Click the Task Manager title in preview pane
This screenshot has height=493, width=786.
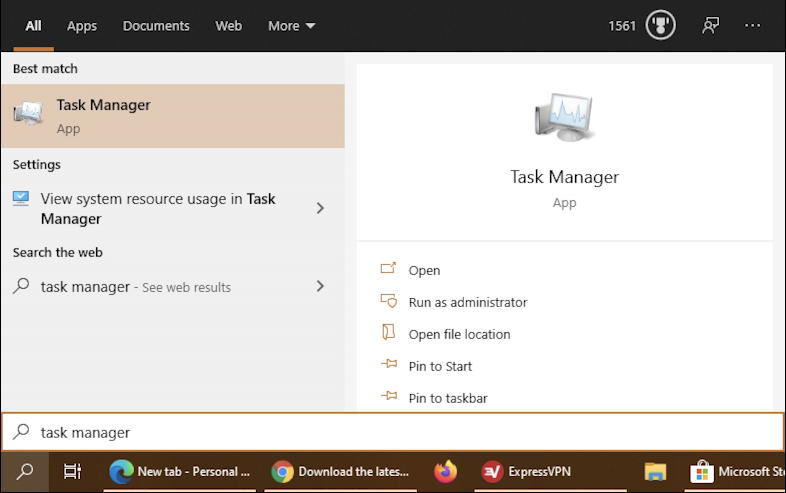(x=564, y=177)
